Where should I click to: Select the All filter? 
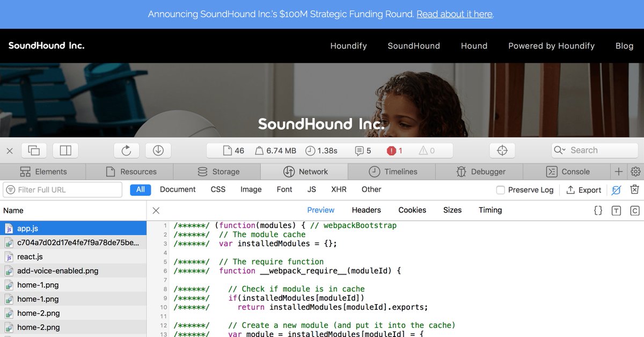[140, 189]
